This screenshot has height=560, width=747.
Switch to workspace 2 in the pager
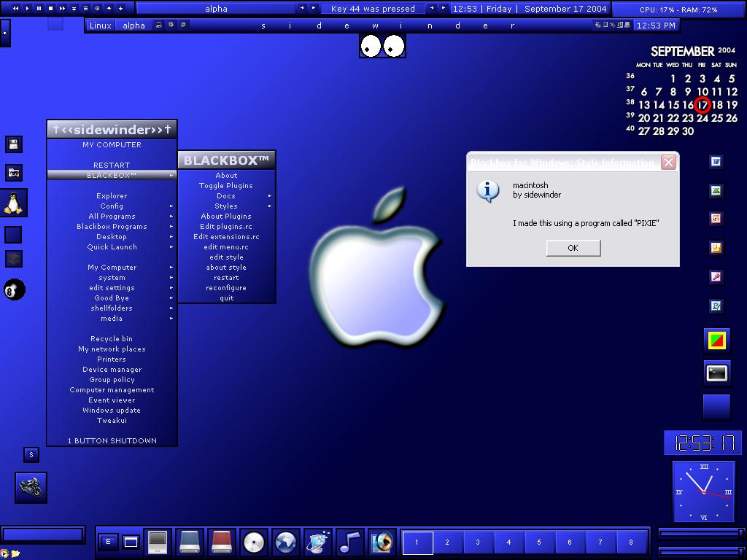[447, 542]
